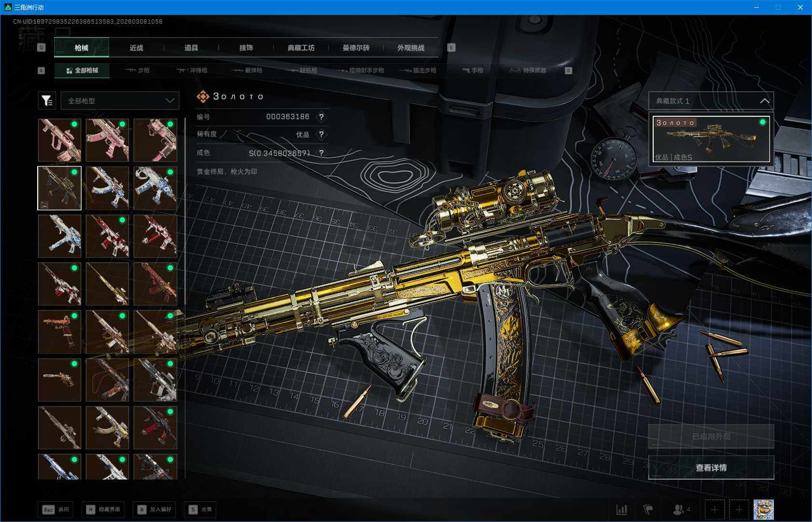
Task: Click the D key next-category icon
Action: (569, 70)
